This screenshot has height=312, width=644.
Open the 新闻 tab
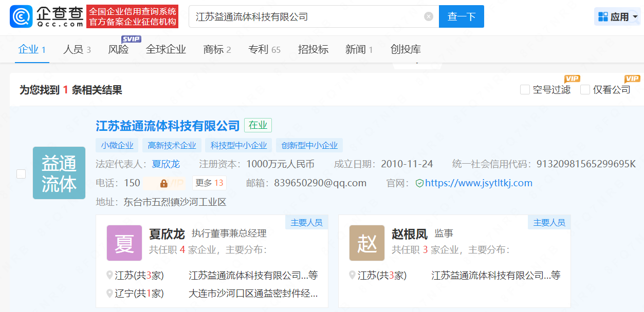point(359,49)
